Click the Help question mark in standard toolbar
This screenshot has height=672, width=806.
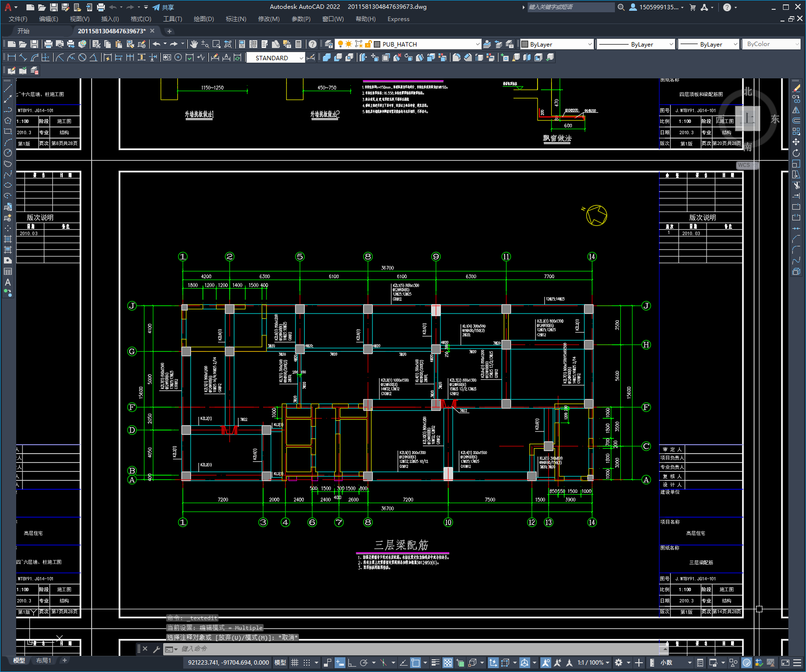click(x=313, y=44)
